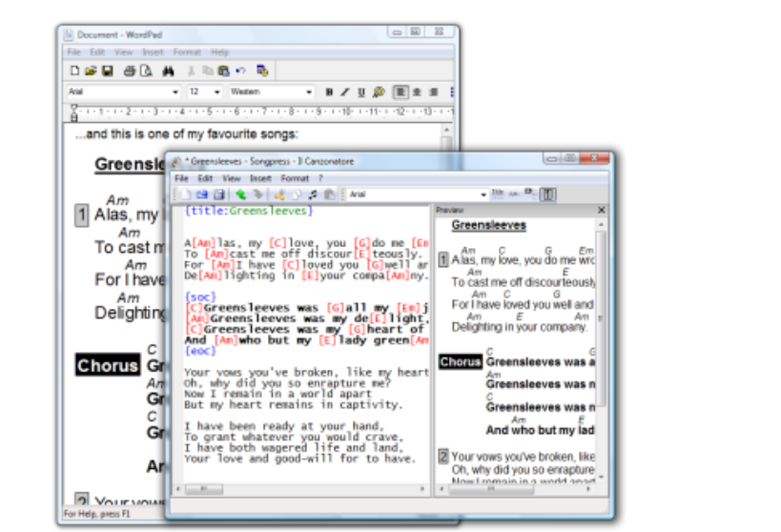Toggle Align Left in WordPad format bar
Viewport: 781px width, 532px height.
pyautogui.click(x=401, y=92)
